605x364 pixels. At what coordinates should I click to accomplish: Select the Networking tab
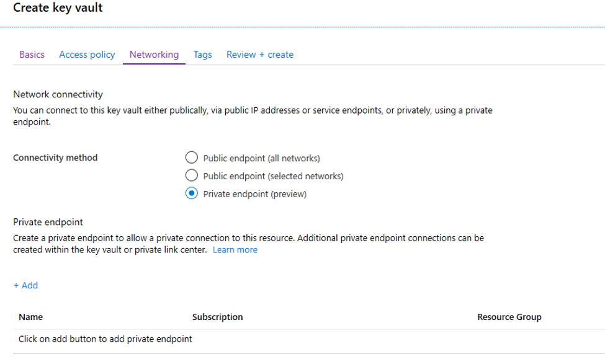pos(154,55)
